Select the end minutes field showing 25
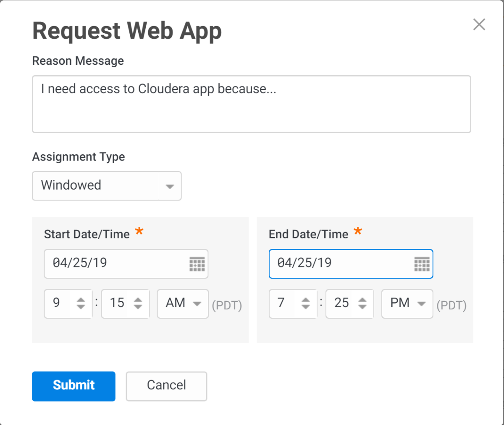The image size is (504, 425). click(x=341, y=303)
